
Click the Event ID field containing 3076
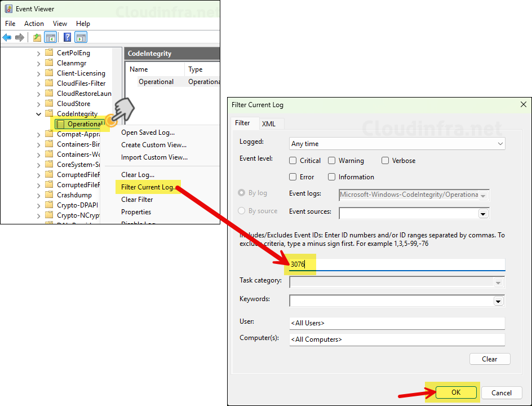pos(397,264)
